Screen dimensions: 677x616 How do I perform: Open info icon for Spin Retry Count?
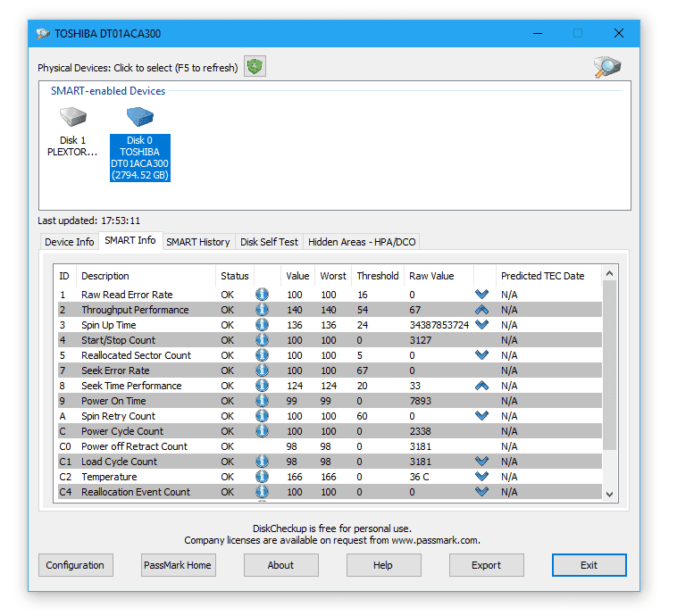point(262,416)
